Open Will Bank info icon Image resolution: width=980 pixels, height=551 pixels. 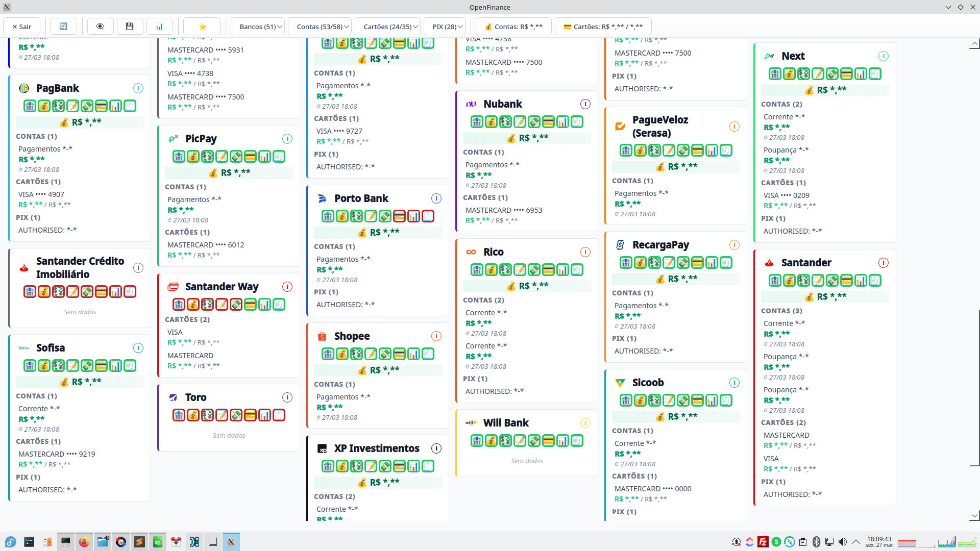click(585, 423)
